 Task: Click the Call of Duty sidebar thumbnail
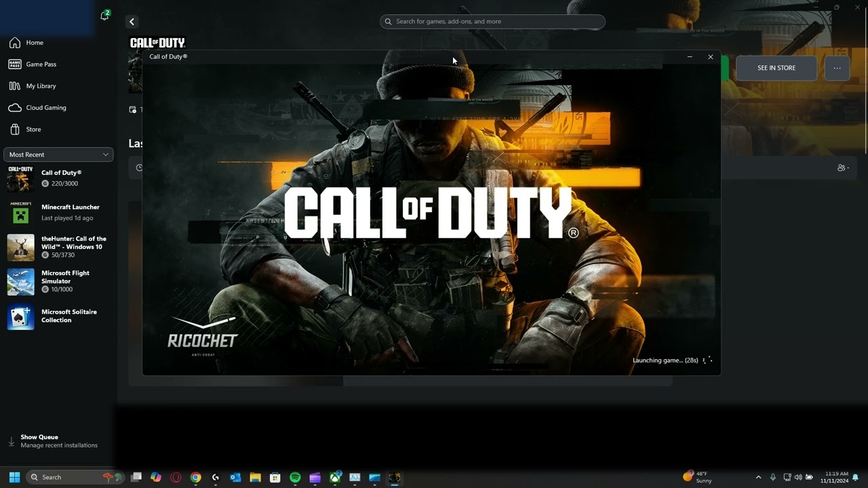pos(20,179)
